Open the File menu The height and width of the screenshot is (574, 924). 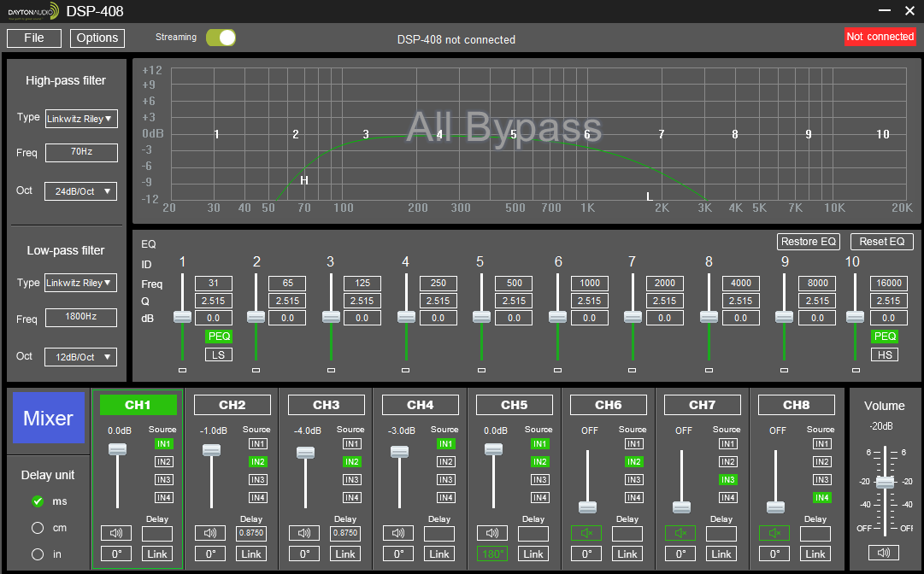click(x=34, y=38)
